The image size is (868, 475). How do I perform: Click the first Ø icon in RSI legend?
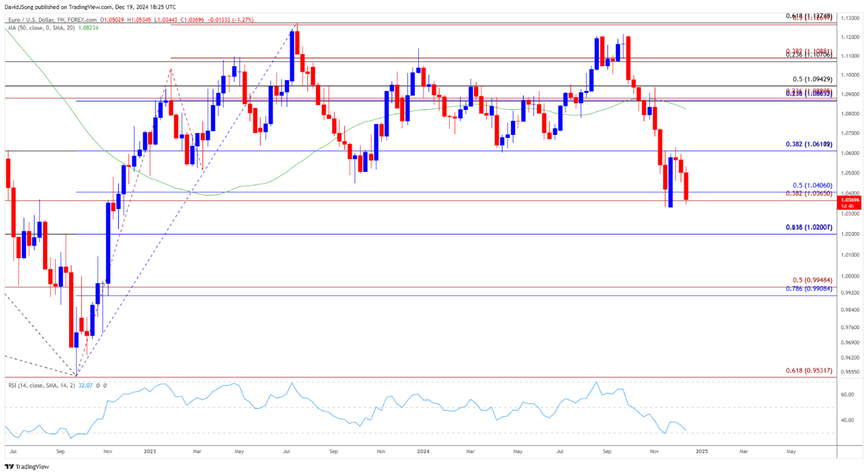tap(98, 385)
